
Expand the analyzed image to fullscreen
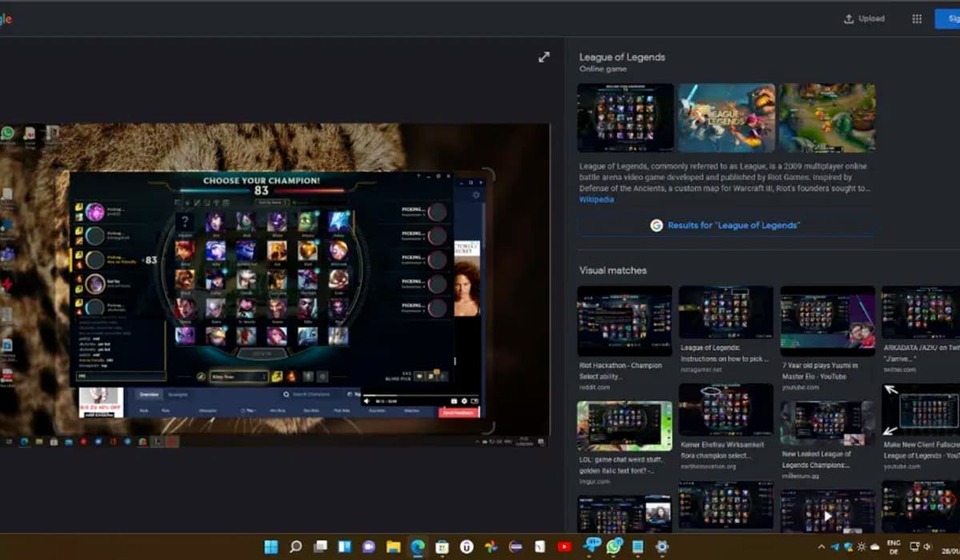[x=544, y=57]
